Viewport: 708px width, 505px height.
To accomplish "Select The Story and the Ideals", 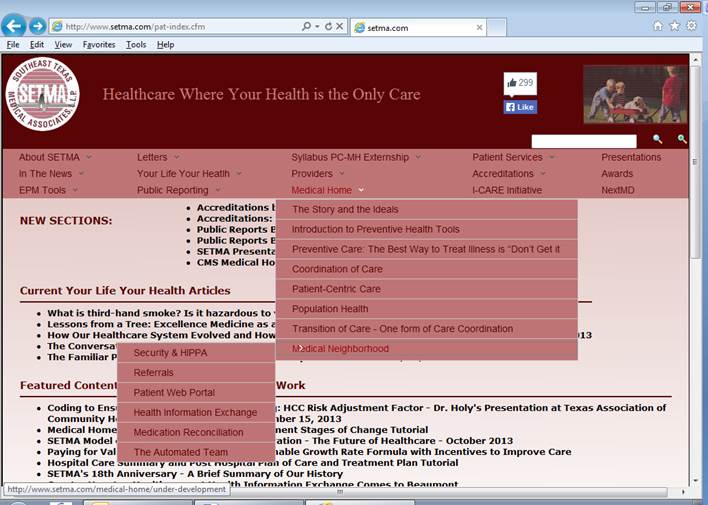I will pos(427,210).
